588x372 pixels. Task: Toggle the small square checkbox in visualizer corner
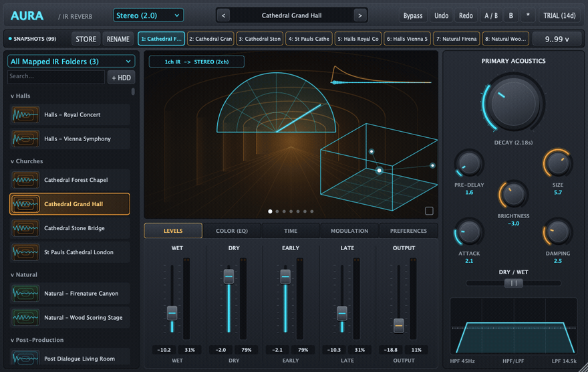pos(429,211)
